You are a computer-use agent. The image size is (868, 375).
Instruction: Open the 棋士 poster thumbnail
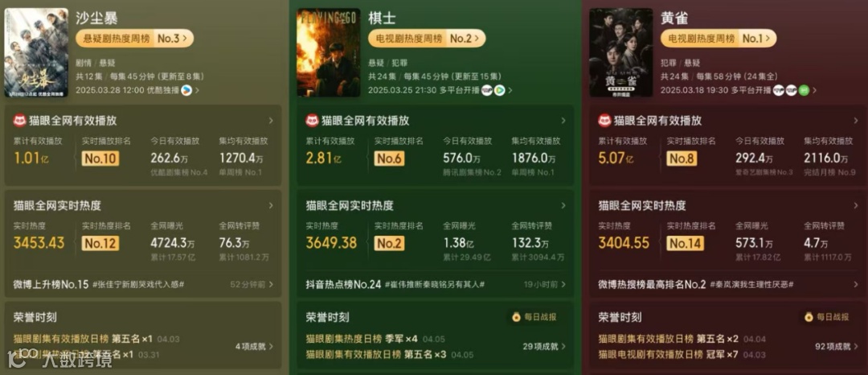pyautogui.click(x=328, y=52)
